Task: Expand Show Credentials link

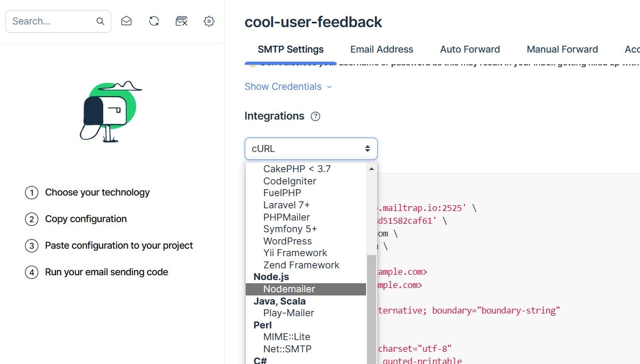Action: pos(288,87)
